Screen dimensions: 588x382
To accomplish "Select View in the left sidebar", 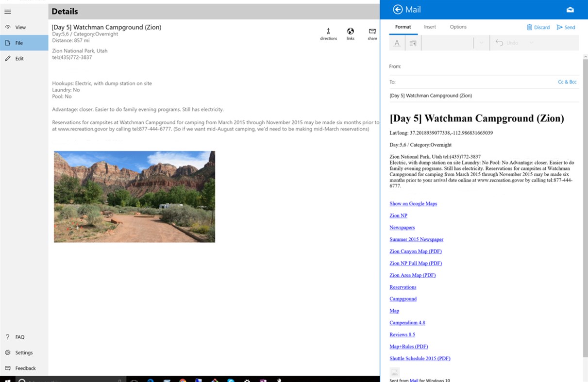I will coord(24,27).
